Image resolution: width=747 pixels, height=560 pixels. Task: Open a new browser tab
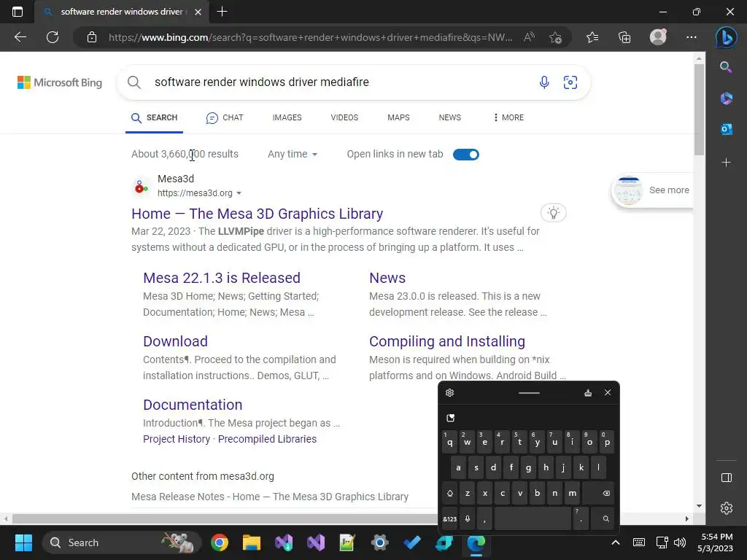click(222, 12)
